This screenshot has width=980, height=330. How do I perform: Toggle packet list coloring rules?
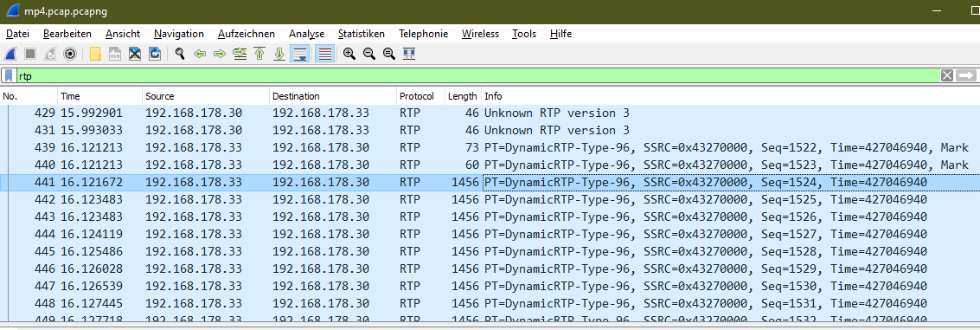click(x=324, y=54)
